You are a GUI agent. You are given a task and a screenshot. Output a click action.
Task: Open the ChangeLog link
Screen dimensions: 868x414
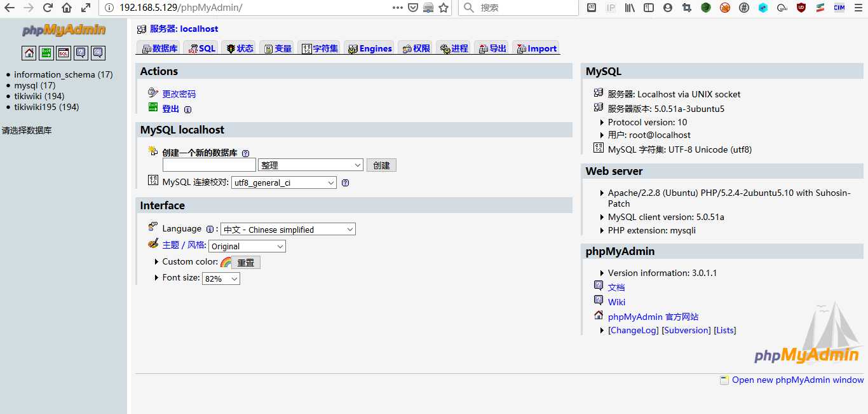(634, 330)
